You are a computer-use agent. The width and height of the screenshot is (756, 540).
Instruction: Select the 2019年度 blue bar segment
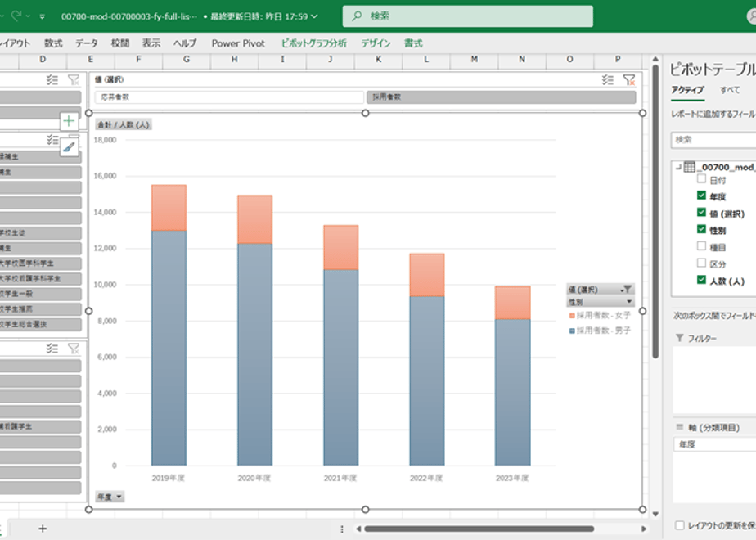pyautogui.click(x=169, y=348)
